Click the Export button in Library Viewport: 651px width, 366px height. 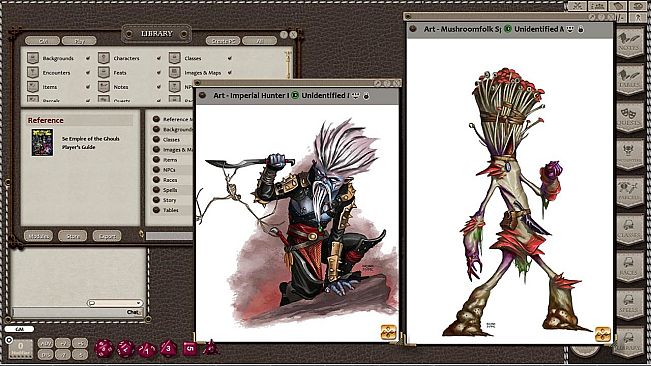(107, 236)
